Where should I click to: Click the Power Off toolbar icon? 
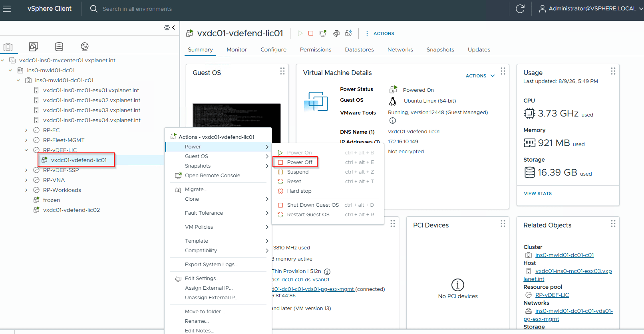click(311, 33)
